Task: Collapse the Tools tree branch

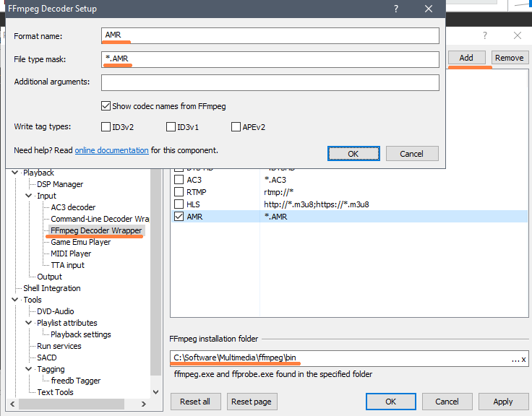Action: (x=16, y=300)
